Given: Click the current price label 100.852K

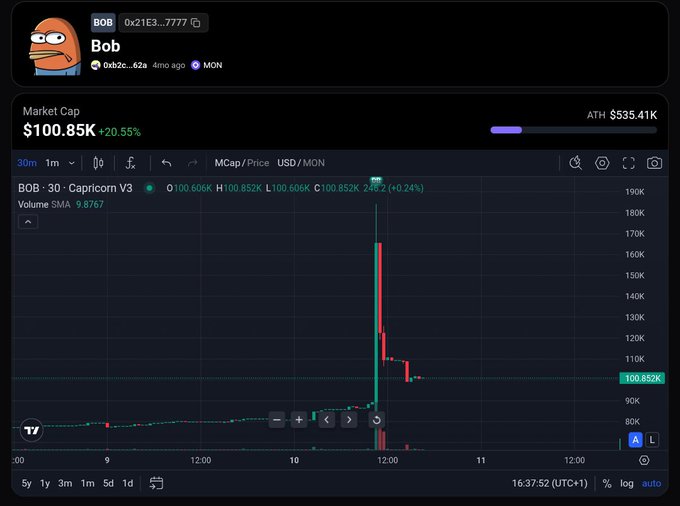Looking at the screenshot, I should 642,379.
